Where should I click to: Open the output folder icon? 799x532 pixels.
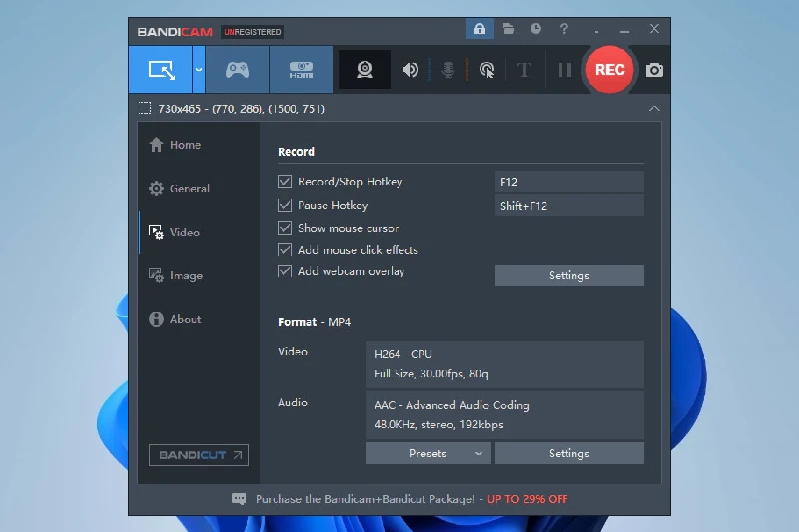[x=508, y=29]
